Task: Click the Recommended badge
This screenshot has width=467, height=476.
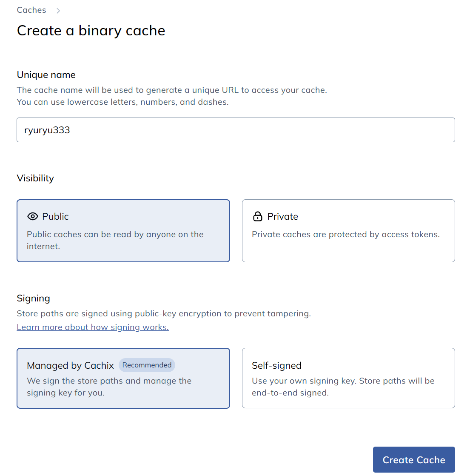Action: pyautogui.click(x=147, y=365)
